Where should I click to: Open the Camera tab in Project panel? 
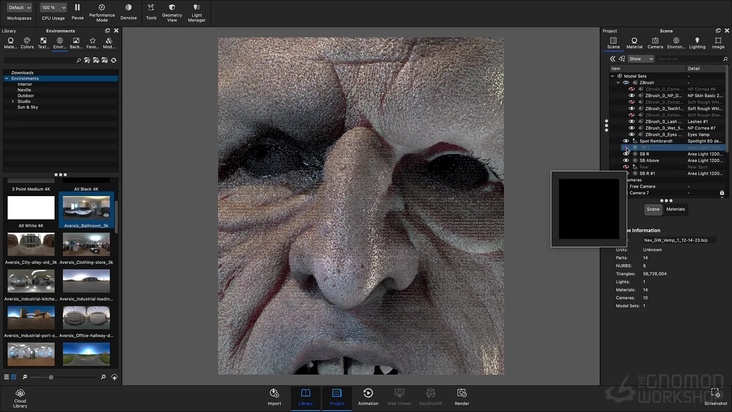pyautogui.click(x=655, y=43)
